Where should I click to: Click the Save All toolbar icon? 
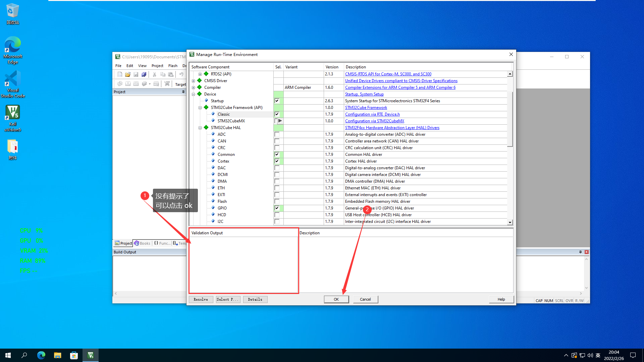[x=144, y=74]
